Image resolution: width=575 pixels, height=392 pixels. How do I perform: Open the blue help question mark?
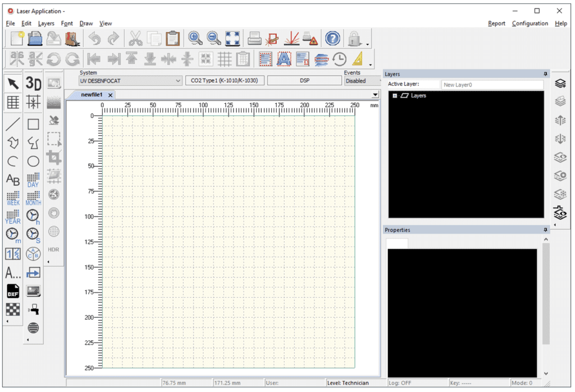click(332, 38)
